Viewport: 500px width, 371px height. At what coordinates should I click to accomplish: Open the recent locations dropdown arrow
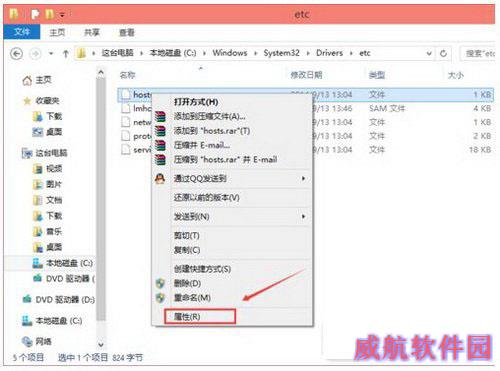click(51, 53)
